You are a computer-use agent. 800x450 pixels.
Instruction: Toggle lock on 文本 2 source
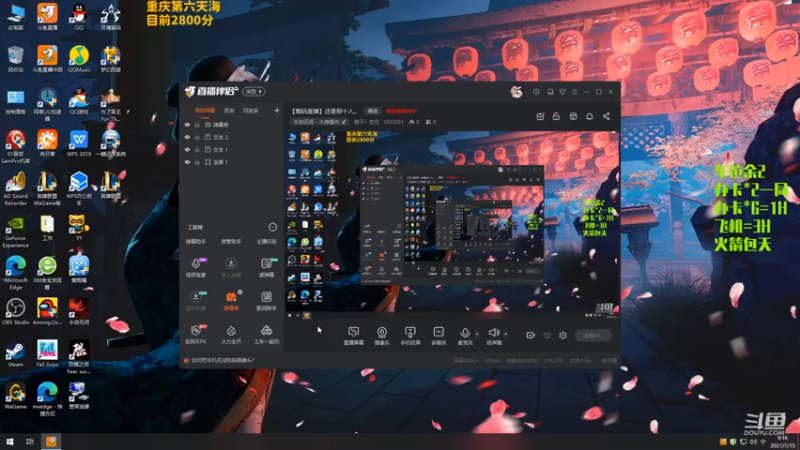(x=197, y=137)
